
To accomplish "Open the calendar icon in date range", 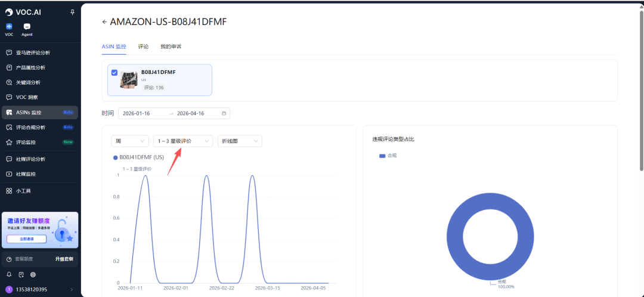I will [224, 113].
